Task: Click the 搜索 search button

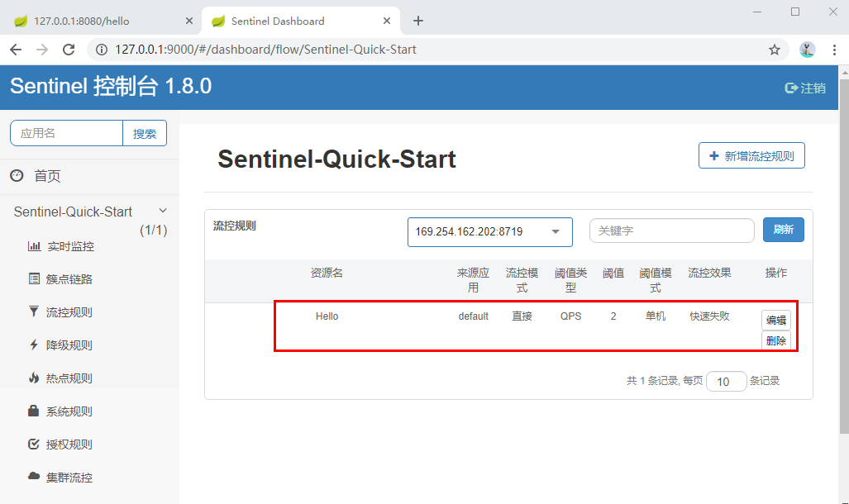Action: [x=145, y=133]
